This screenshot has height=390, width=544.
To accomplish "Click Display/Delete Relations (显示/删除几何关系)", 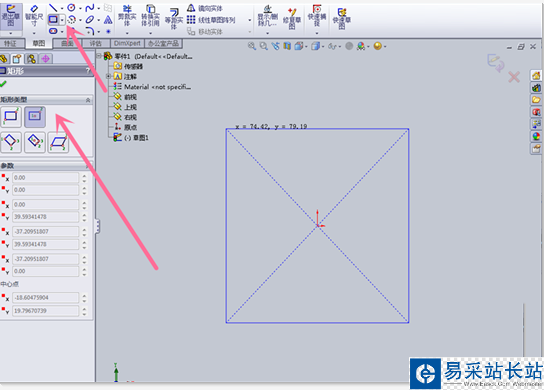I will [267, 16].
